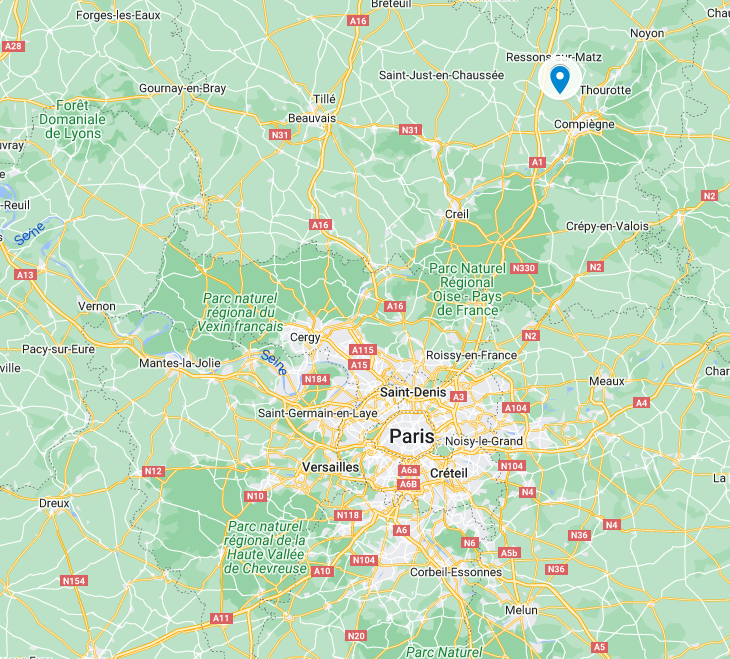
Task: Click the Forêt Domaniale de Lyons label
Action: [x=72, y=120]
